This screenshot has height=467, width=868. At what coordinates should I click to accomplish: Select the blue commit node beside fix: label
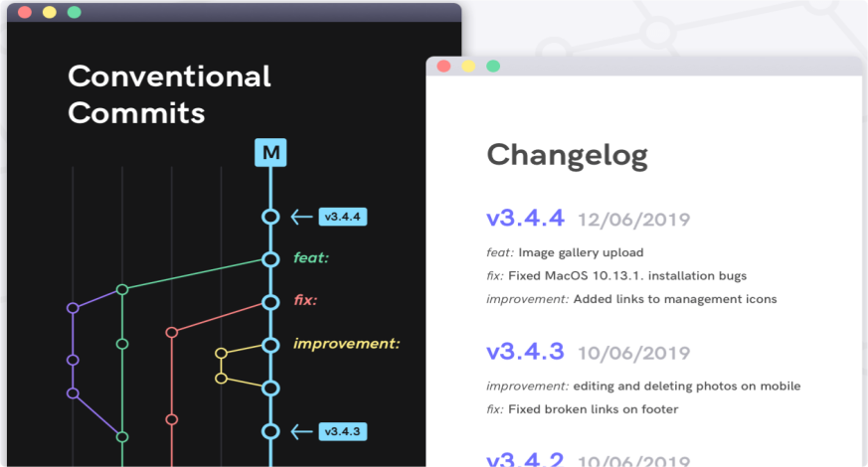[x=270, y=302]
